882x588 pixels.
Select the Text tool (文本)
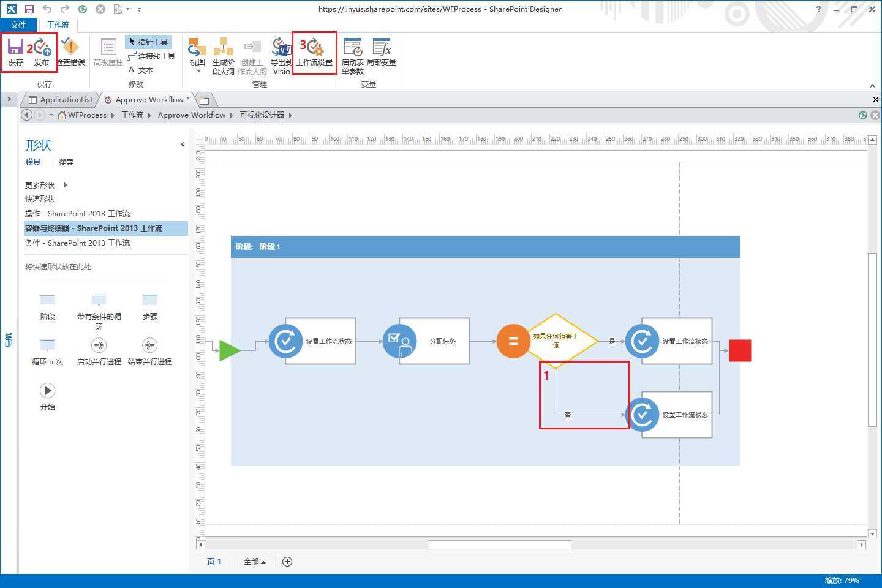(x=141, y=70)
